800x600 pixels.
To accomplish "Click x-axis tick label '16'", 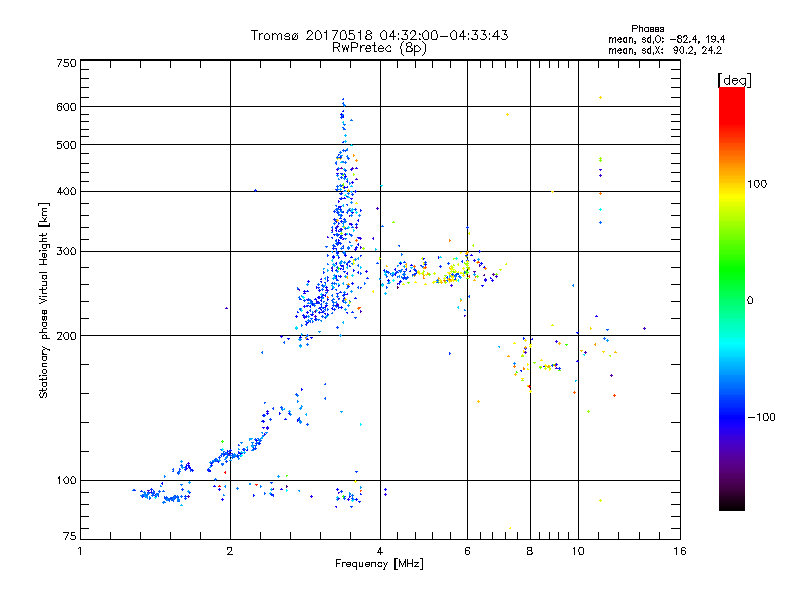I will click(x=680, y=551).
